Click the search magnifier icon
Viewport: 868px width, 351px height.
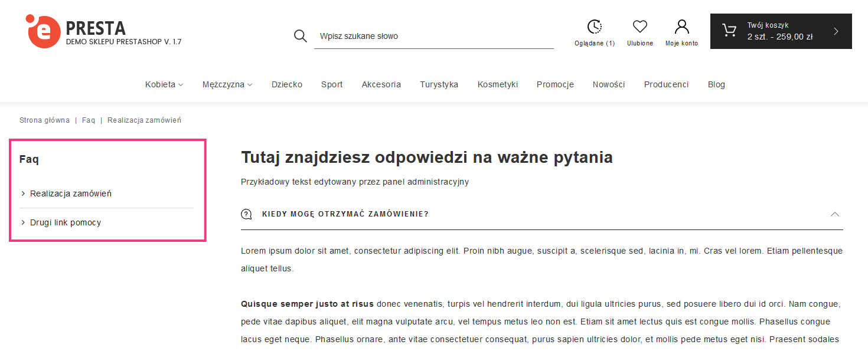(301, 36)
